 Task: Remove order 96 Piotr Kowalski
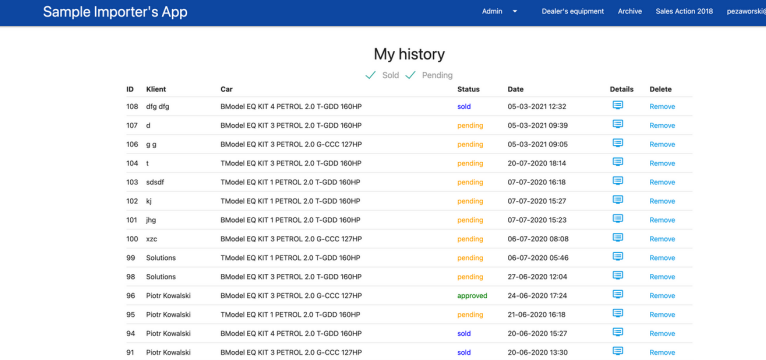[662, 296]
